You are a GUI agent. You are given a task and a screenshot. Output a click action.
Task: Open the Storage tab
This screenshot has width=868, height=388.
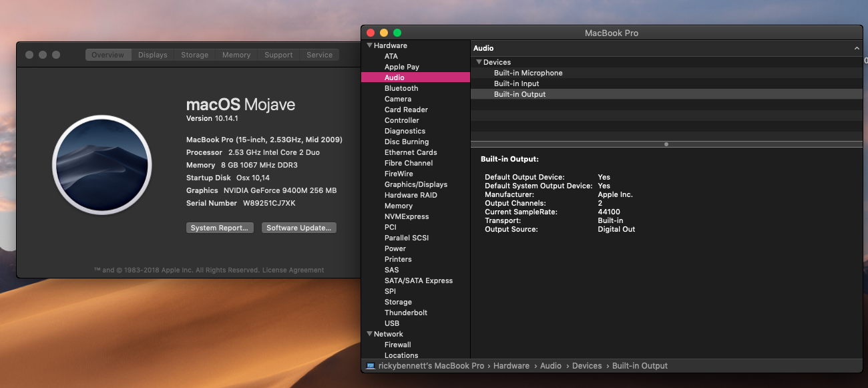click(194, 55)
